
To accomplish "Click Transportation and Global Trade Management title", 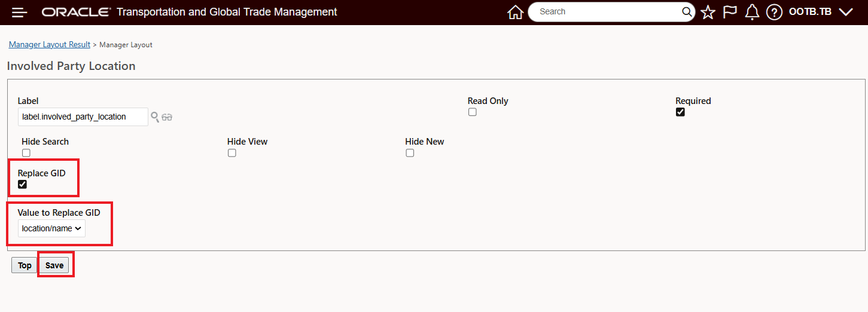I will pos(227,12).
